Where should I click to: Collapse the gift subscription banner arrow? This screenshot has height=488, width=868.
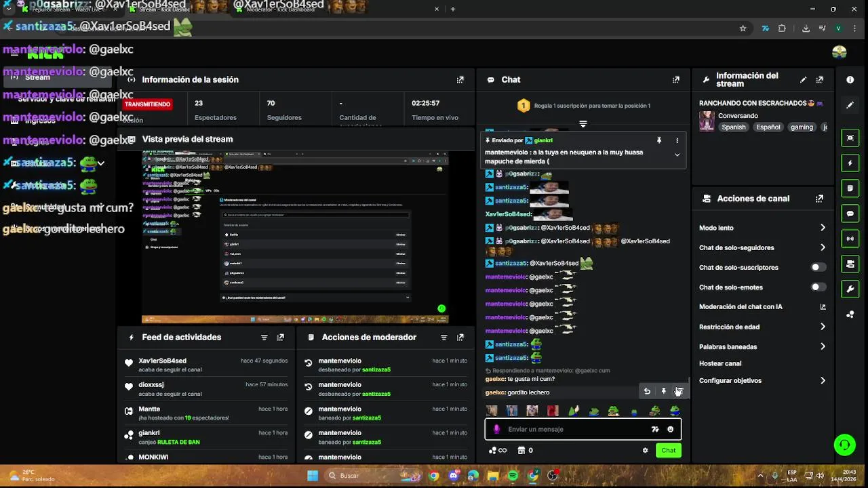click(x=583, y=124)
